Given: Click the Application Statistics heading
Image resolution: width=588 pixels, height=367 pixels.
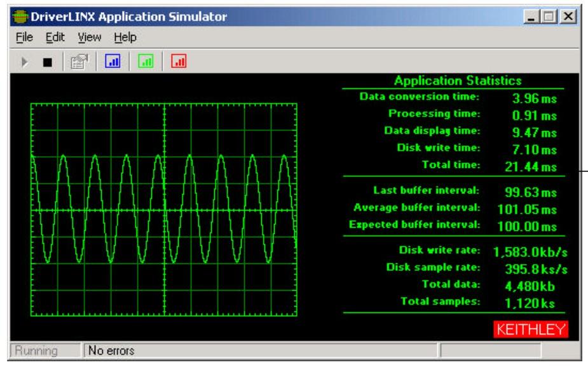Looking at the screenshot, I should coord(458,81).
